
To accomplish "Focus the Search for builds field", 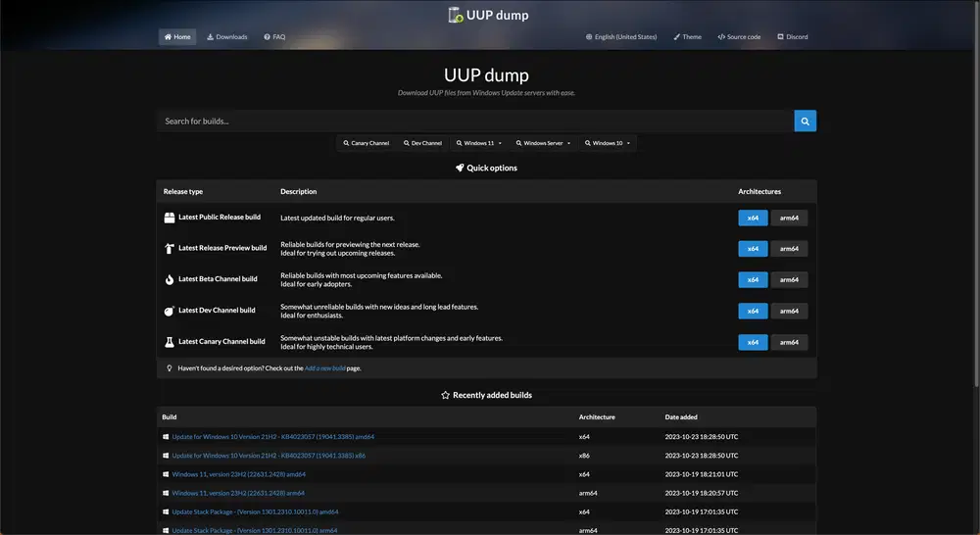I will pyautogui.click(x=475, y=121).
